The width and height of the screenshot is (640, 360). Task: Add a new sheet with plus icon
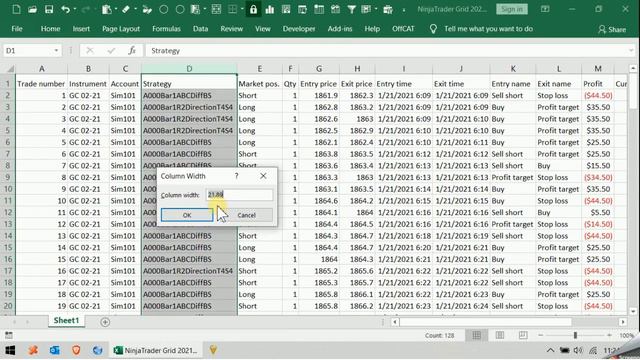pos(105,322)
